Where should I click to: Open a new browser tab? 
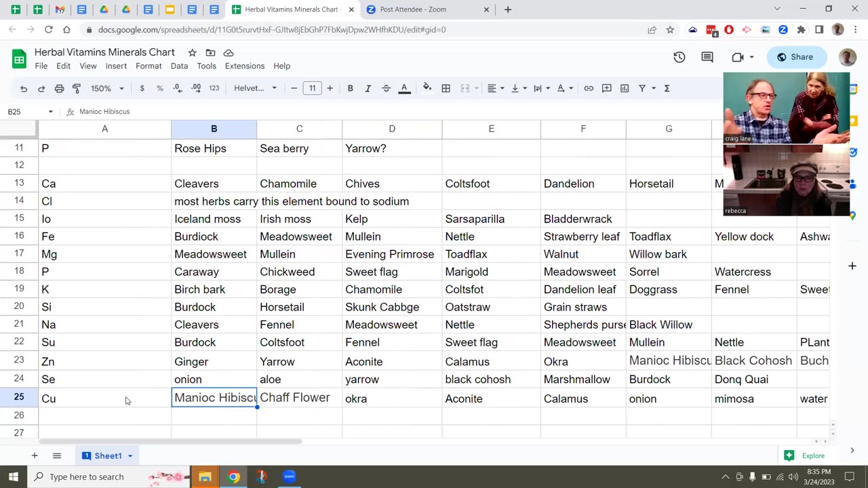coord(508,9)
